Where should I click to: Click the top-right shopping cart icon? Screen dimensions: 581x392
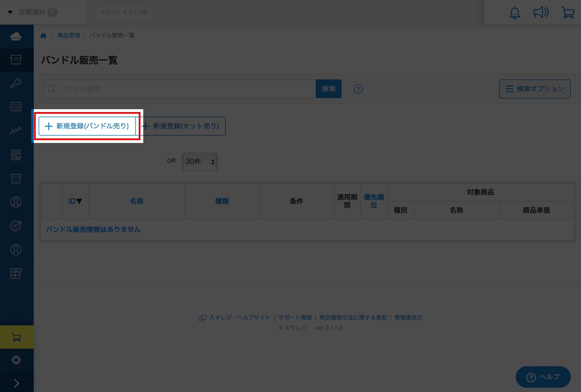568,13
